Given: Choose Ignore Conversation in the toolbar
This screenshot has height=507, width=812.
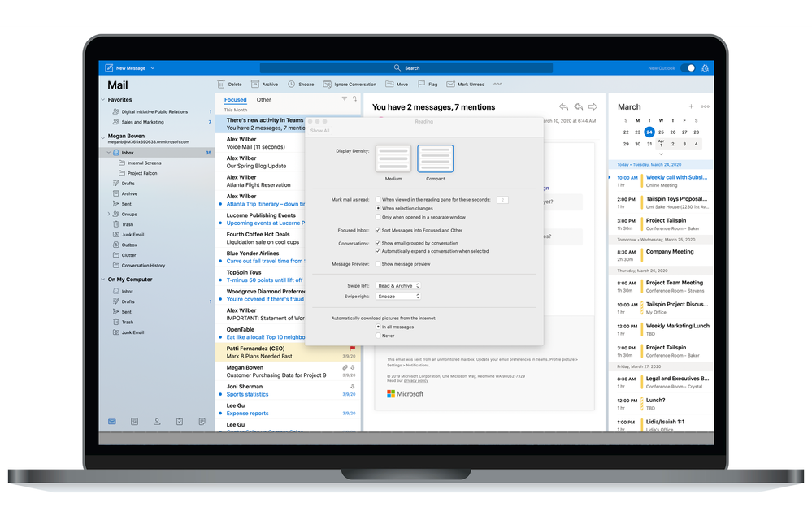Looking at the screenshot, I should click(x=350, y=84).
